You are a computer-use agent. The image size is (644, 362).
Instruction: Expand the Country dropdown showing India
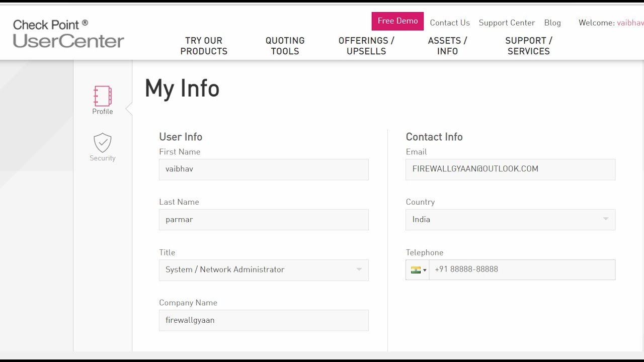point(510,220)
